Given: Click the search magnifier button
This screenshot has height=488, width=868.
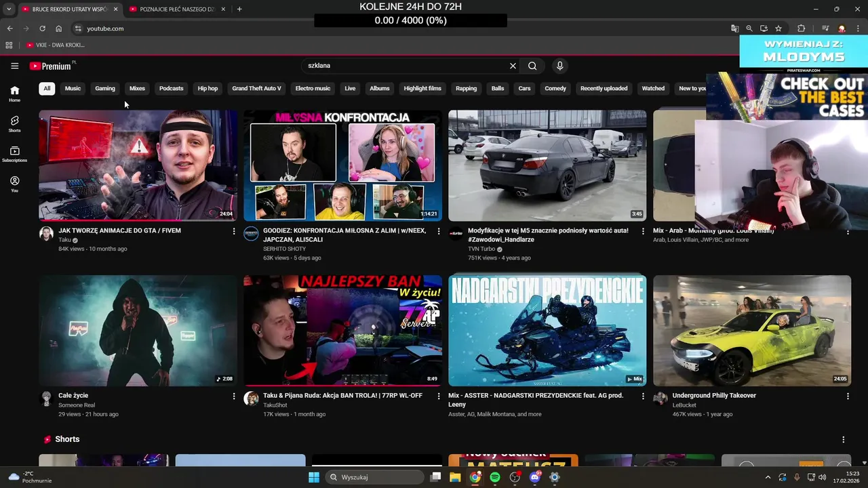Looking at the screenshot, I should click(532, 66).
